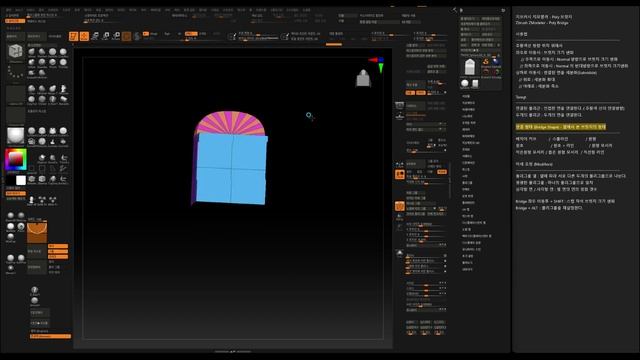Switch to the Scale transform tool
The width and height of the screenshot is (640, 360).
[105, 36]
